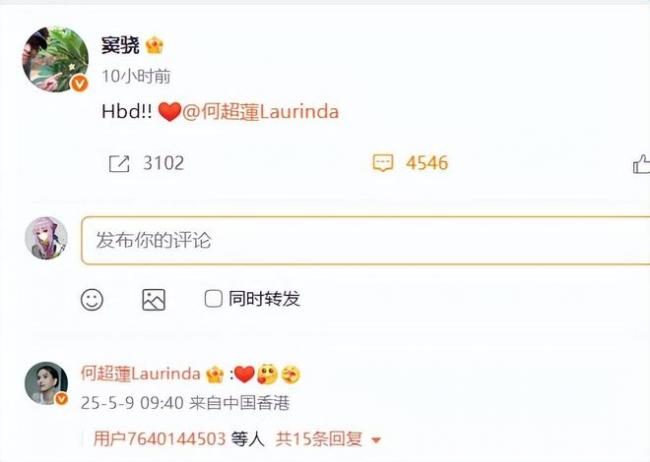
Task: Open the 共15条回复 replies link
Action: [319, 439]
